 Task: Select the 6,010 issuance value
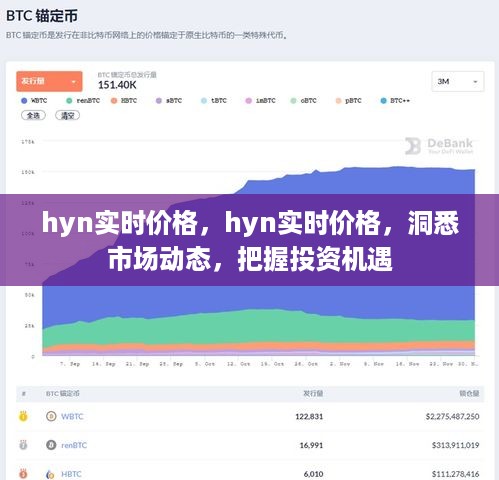(313, 474)
